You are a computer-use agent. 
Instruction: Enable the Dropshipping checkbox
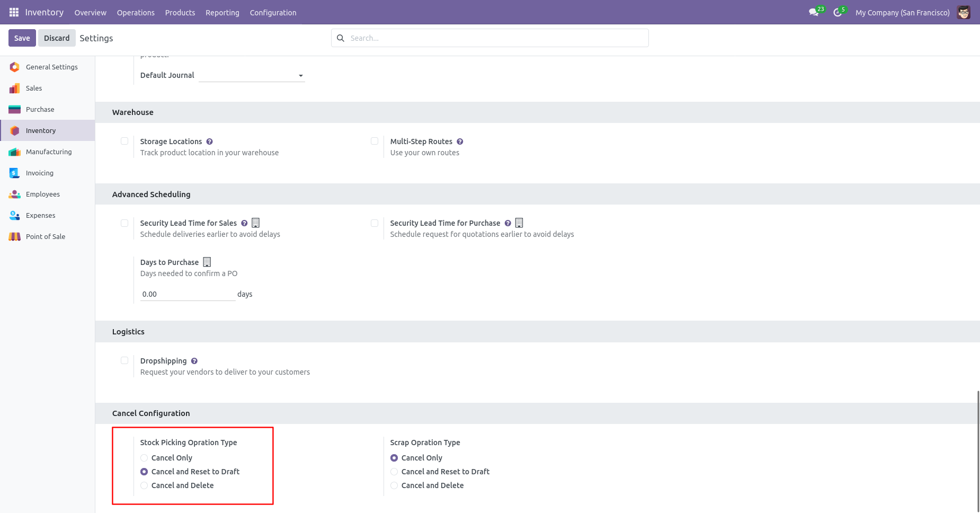124,360
